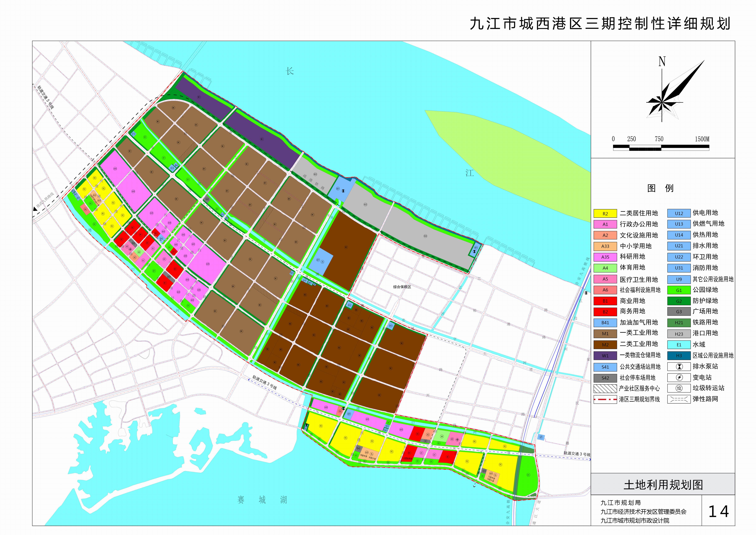Viewport: 756px width, 535px height.
Task: Select the U13 gas supply legend swatch
Action: [679, 224]
